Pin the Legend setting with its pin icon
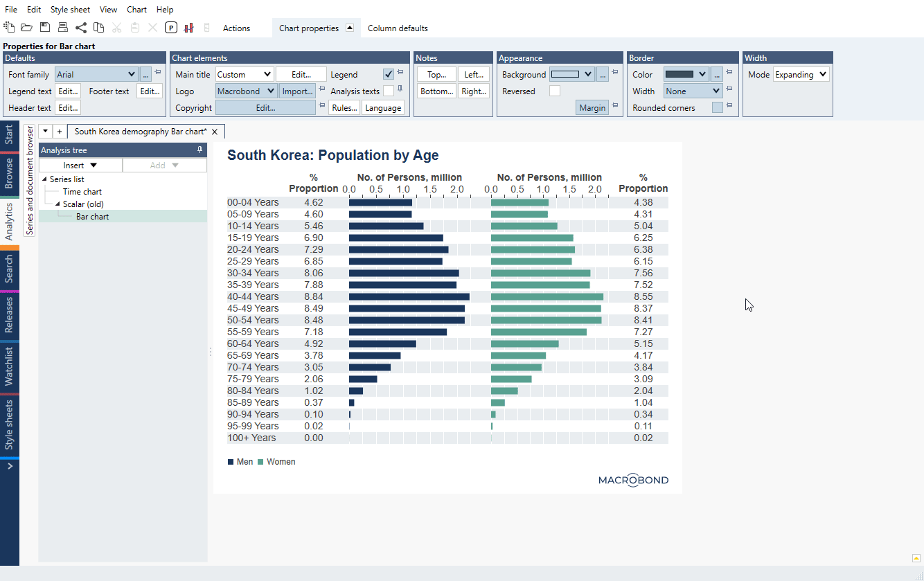Image resolution: width=924 pixels, height=581 pixels. coord(400,71)
